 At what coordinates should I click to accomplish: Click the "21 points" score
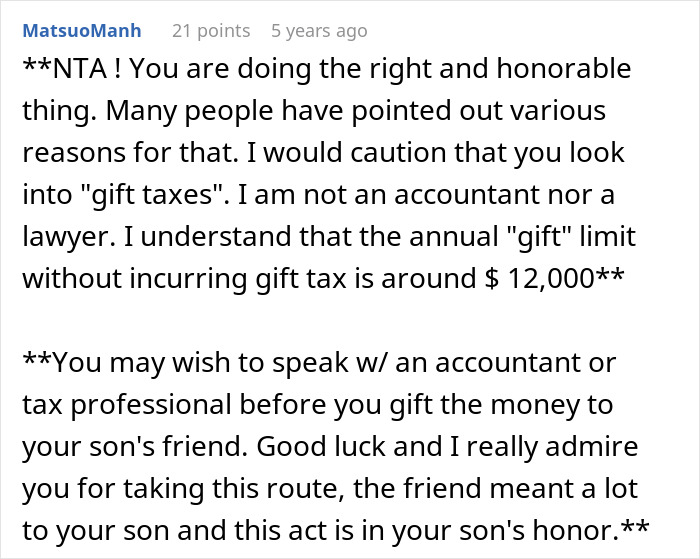pos(209,31)
